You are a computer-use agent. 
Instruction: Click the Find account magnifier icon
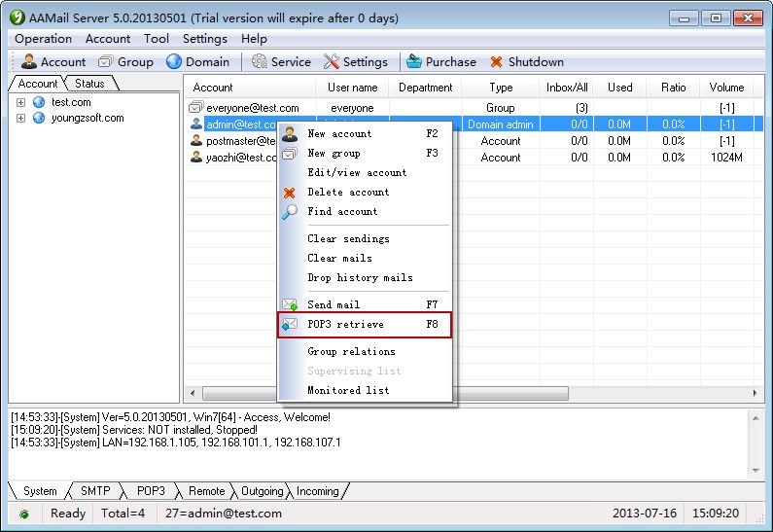click(290, 212)
